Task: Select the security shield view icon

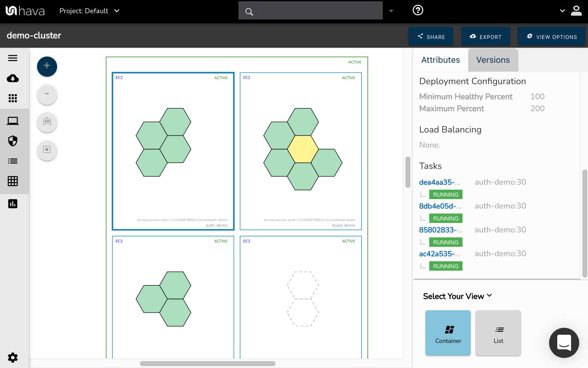Action: (13, 141)
